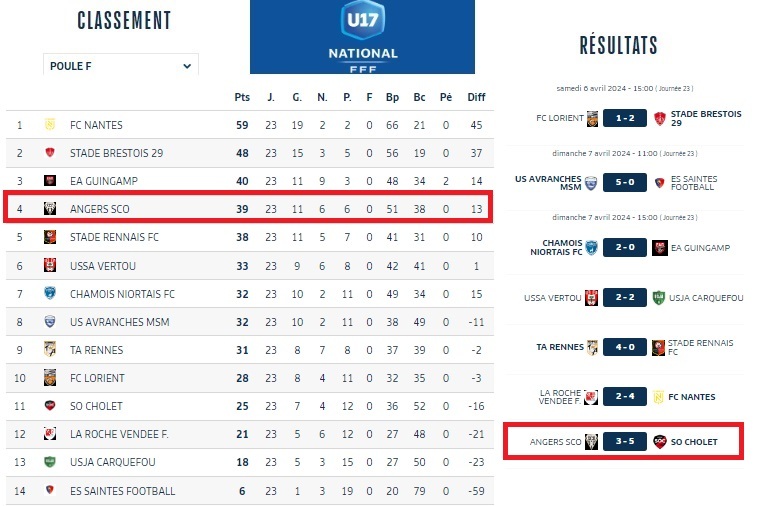Screen dimensions: 766x506
Task: Select the ANGERS SCO team name in standings
Action: coord(99,209)
